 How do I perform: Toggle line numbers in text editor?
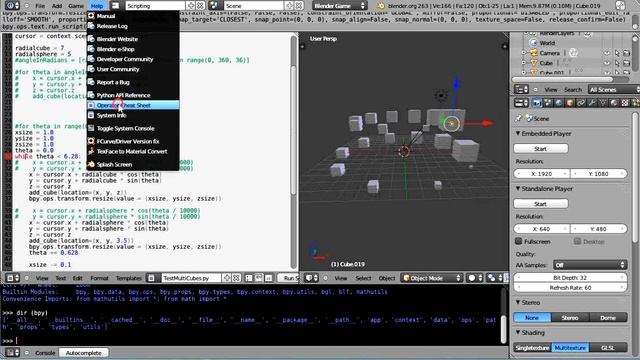(249, 278)
